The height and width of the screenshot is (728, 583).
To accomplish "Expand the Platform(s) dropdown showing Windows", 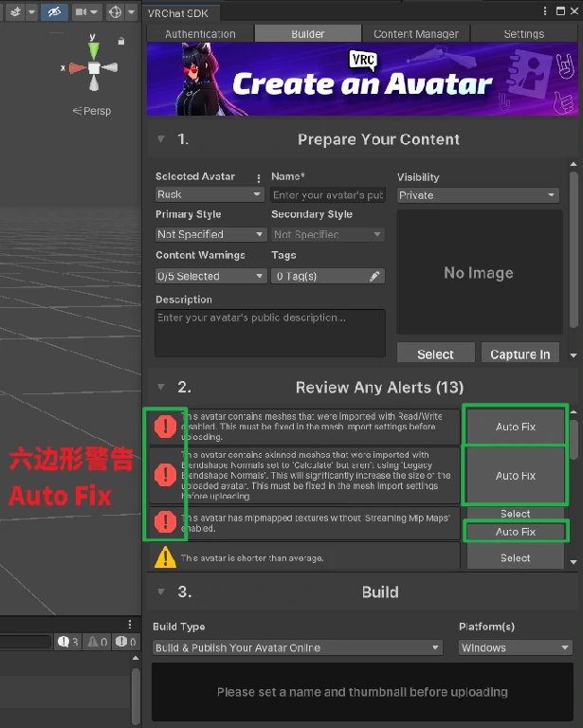I will [516, 647].
